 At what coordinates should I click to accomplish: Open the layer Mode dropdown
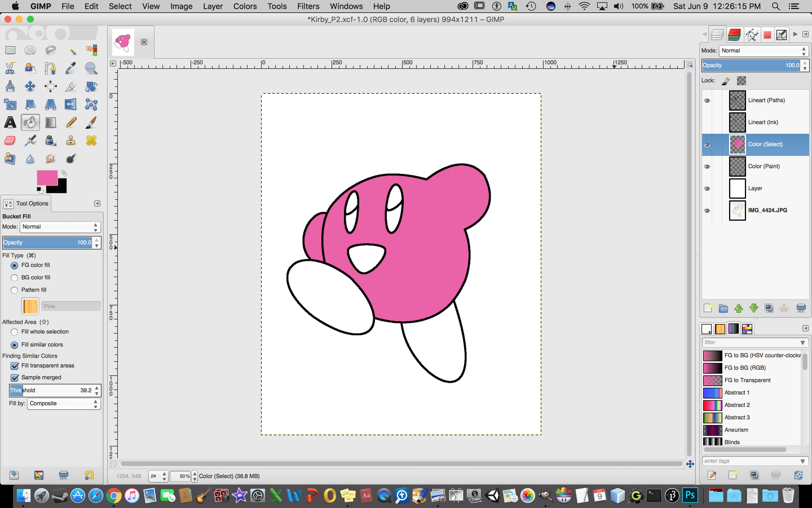[764, 51]
